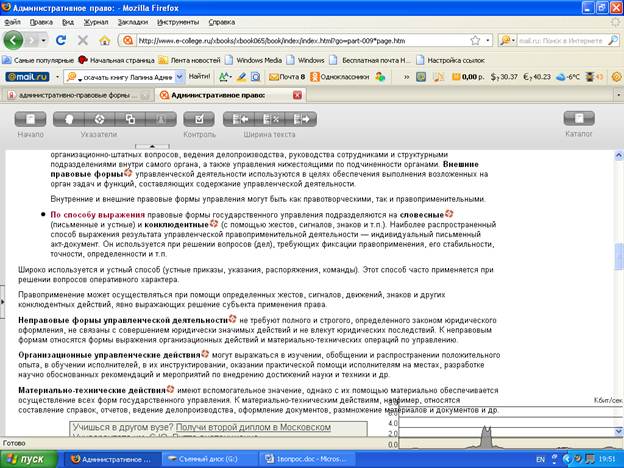
Task: Click the mail.ru web search field
Action: tap(561, 41)
